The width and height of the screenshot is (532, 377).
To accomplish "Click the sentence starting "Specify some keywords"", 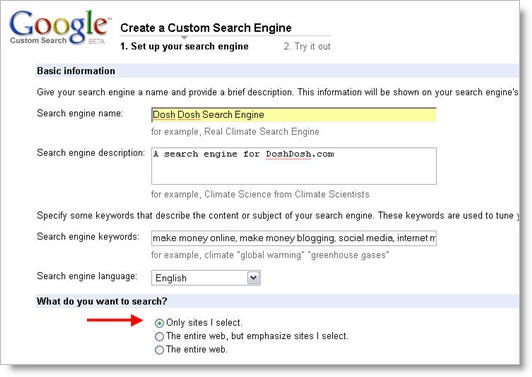I will pos(278,215).
